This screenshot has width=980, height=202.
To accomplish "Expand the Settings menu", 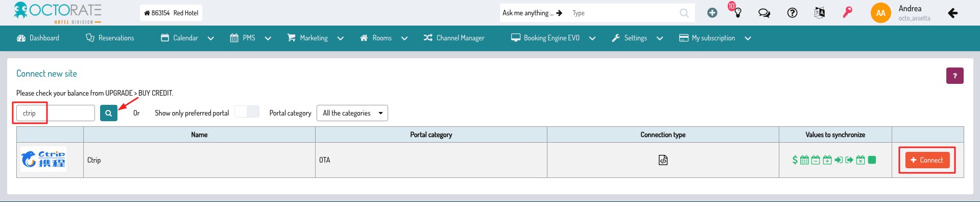I will tap(637, 38).
